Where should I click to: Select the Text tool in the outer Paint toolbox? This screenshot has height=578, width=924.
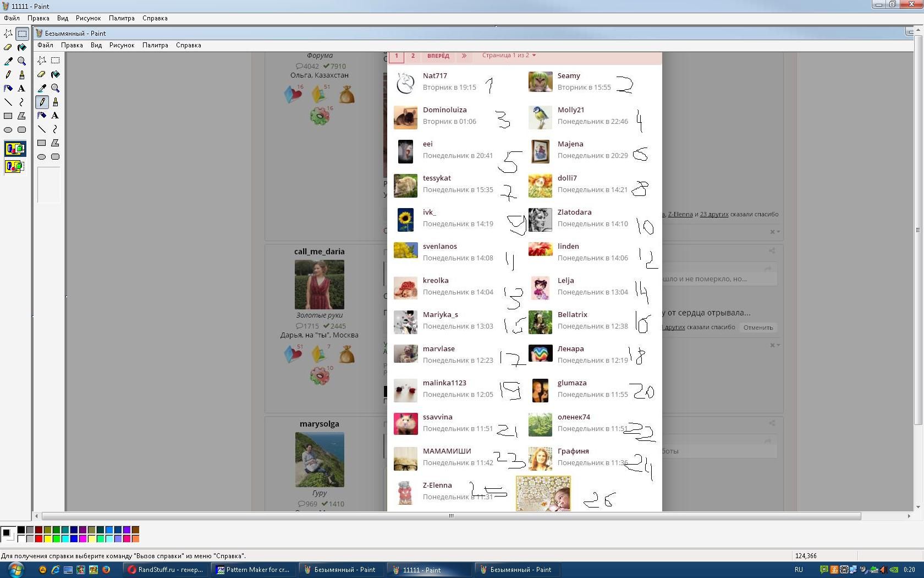(21, 89)
